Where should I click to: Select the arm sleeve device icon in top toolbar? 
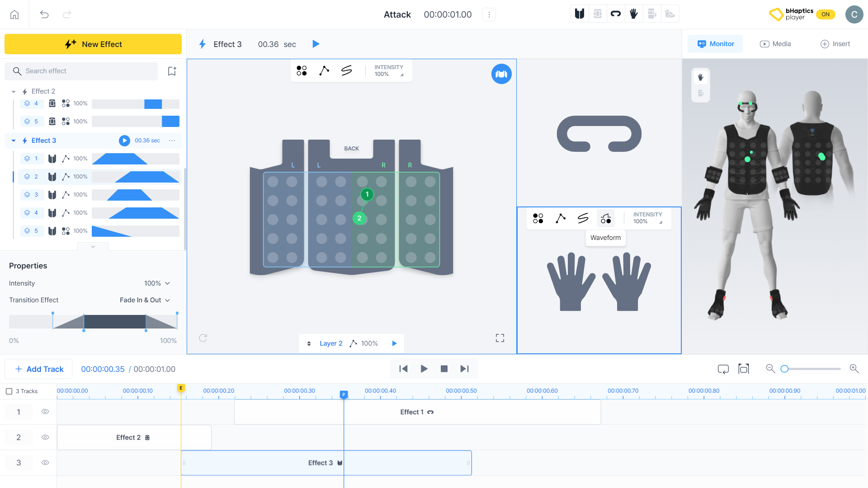(598, 14)
